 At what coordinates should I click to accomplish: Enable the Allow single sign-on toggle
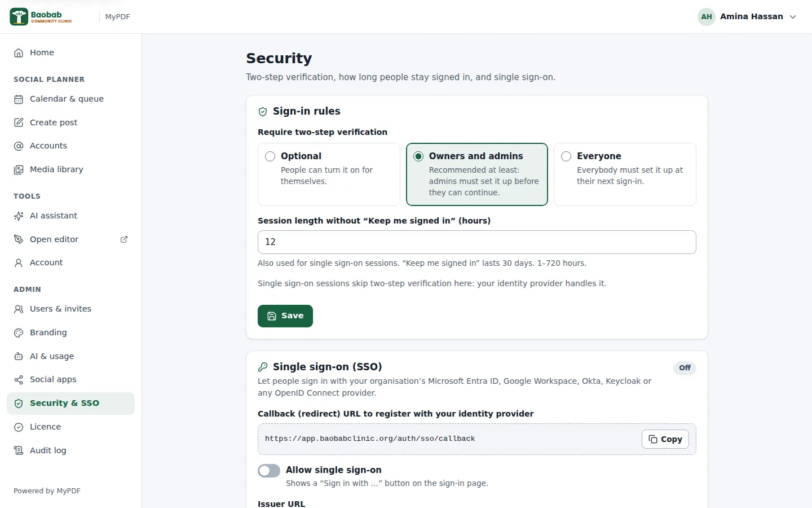tap(269, 471)
